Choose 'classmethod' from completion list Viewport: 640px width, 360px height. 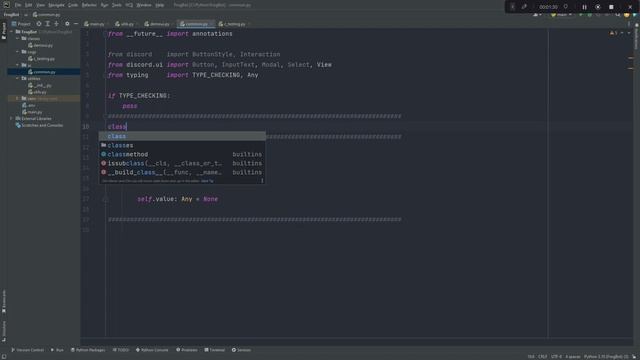182,154
